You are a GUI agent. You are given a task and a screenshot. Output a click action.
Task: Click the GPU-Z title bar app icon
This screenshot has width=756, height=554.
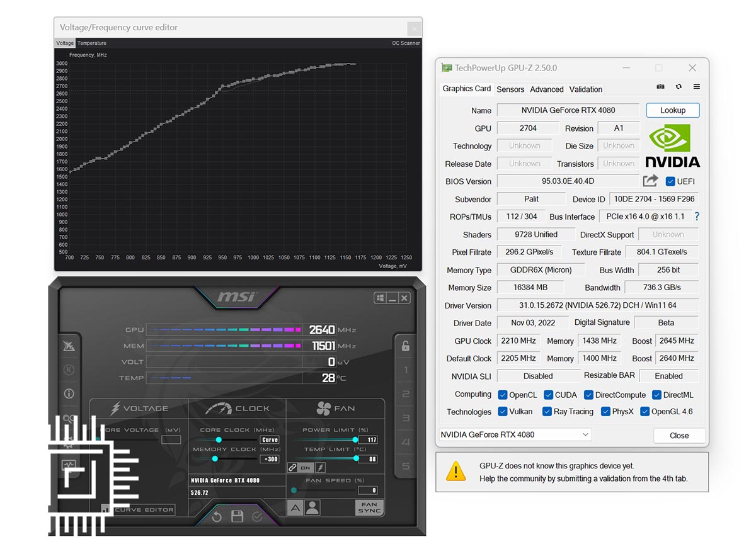pos(447,68)
